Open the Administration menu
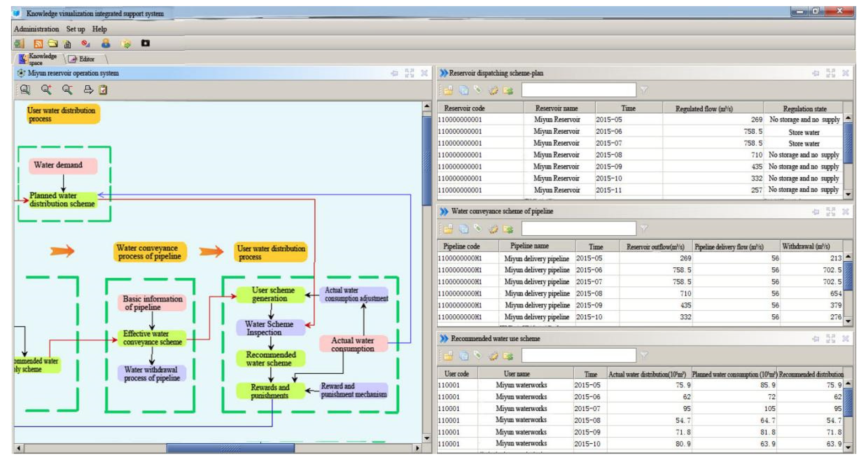The height and width of the screenshot is (464, 868). [x=36, y=29]
